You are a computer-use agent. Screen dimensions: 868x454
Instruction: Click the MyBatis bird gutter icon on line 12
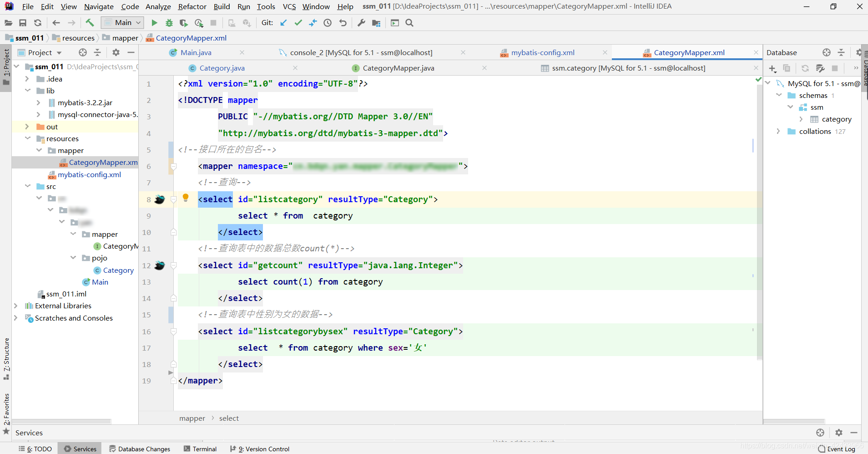(x=160, y=265)
